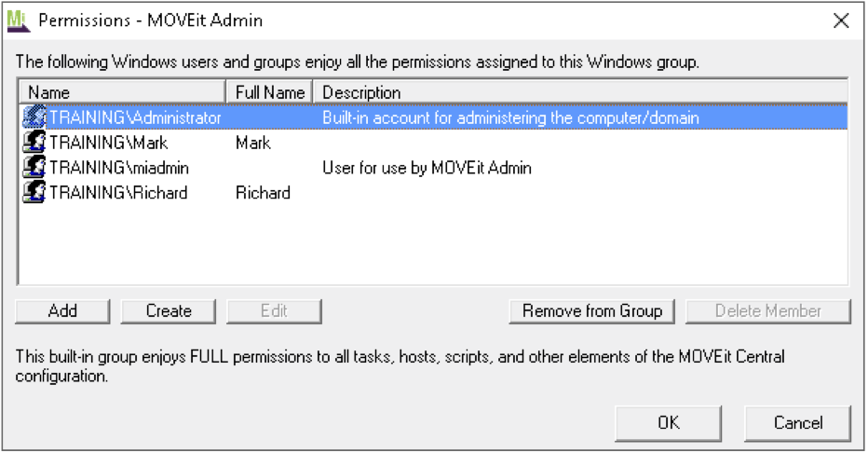Screen dimensions: 868x453
Task: Dismiss the dialog with Cancel
Action: click(x=798, y=423)
